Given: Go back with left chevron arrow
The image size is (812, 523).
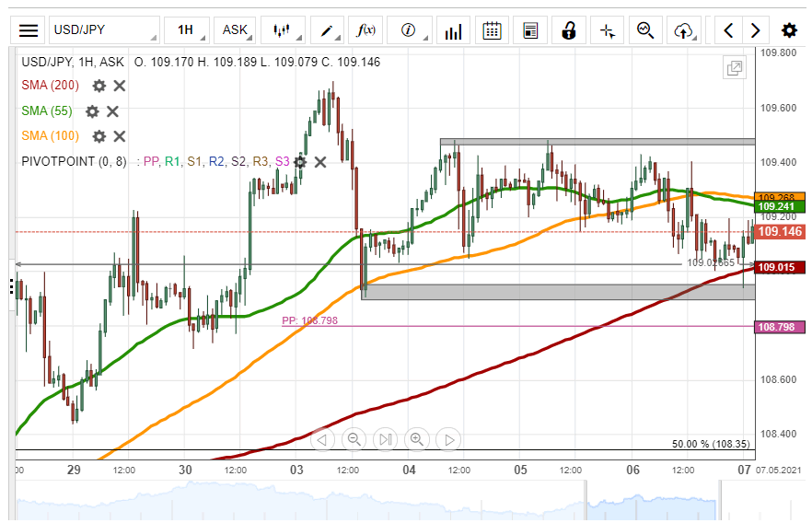Looking at the screenshot, I should point(728,30).
